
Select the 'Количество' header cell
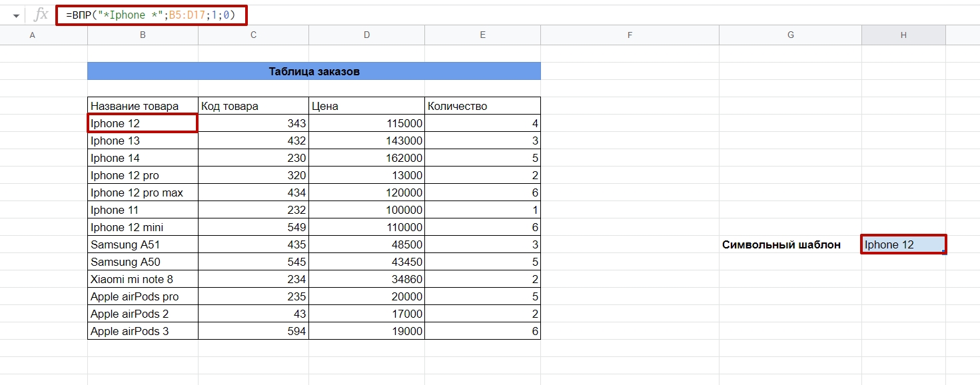click(482, 106)
